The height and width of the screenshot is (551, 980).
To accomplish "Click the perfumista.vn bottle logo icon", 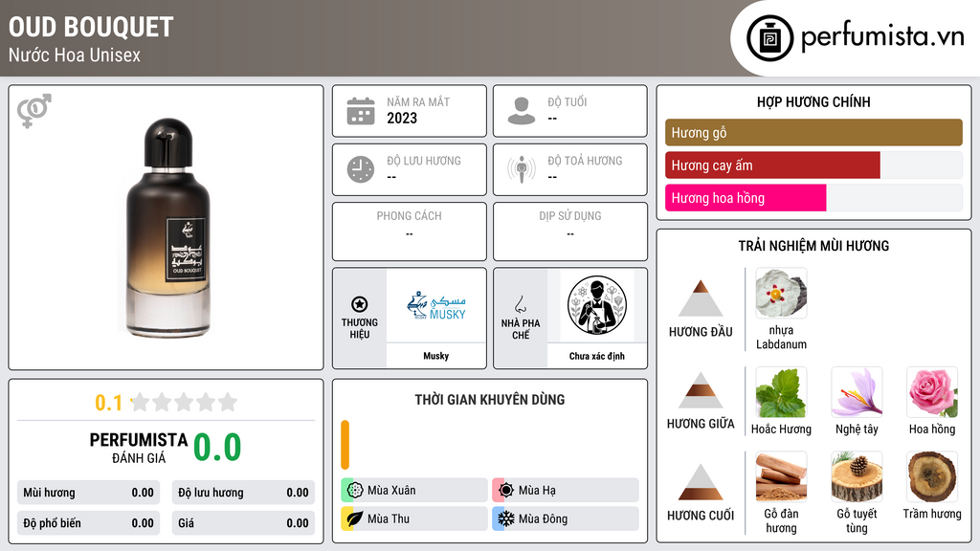I will [x=770, y=38].
